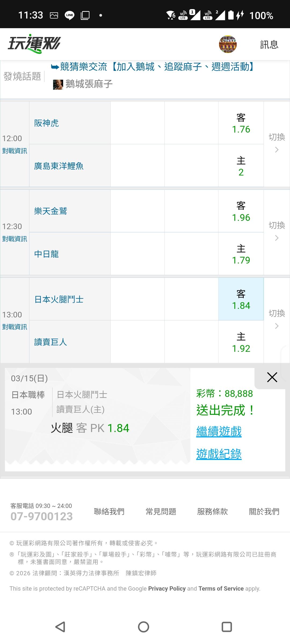The image size is (290, 644).
Task: Open the Android recent apps square
Action: pos(227,627)
